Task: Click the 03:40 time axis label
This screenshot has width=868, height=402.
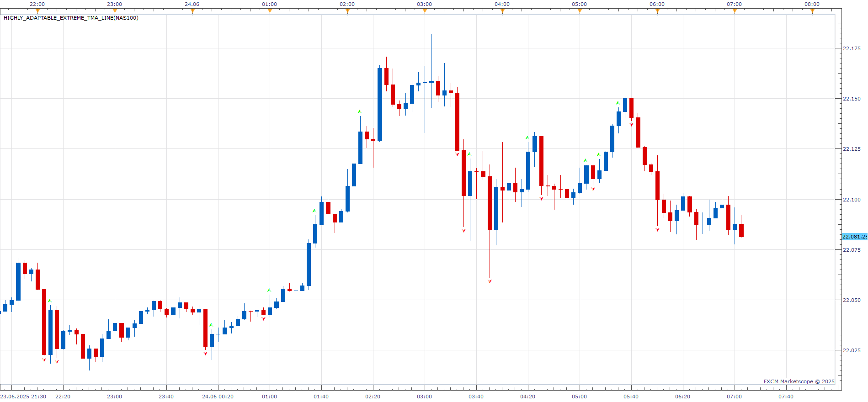Action: coord(476,397)
